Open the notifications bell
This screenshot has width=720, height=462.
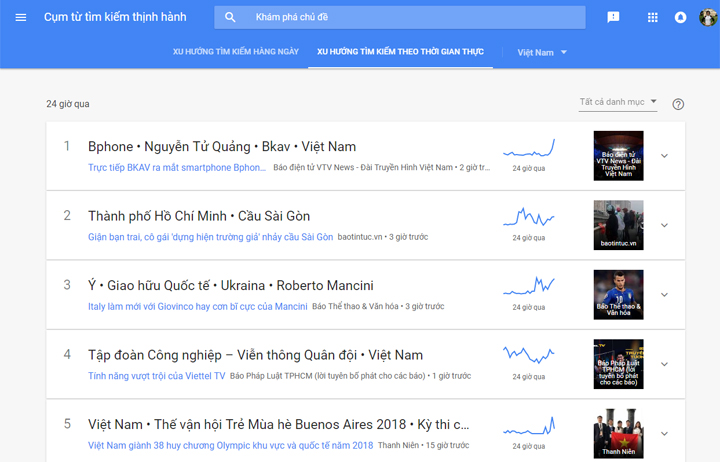[x=681, y=17]
